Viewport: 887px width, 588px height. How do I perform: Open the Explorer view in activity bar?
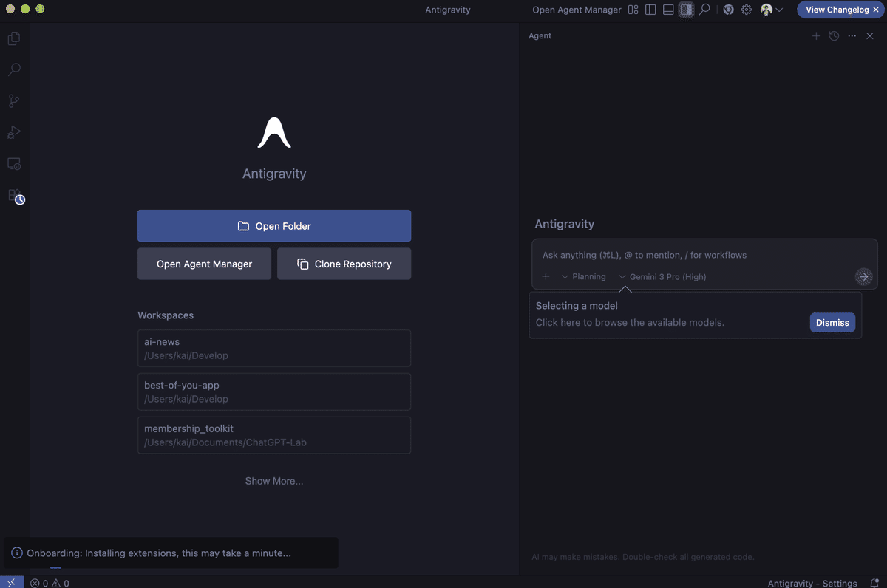pyautogui.click(x=14, y=38)
